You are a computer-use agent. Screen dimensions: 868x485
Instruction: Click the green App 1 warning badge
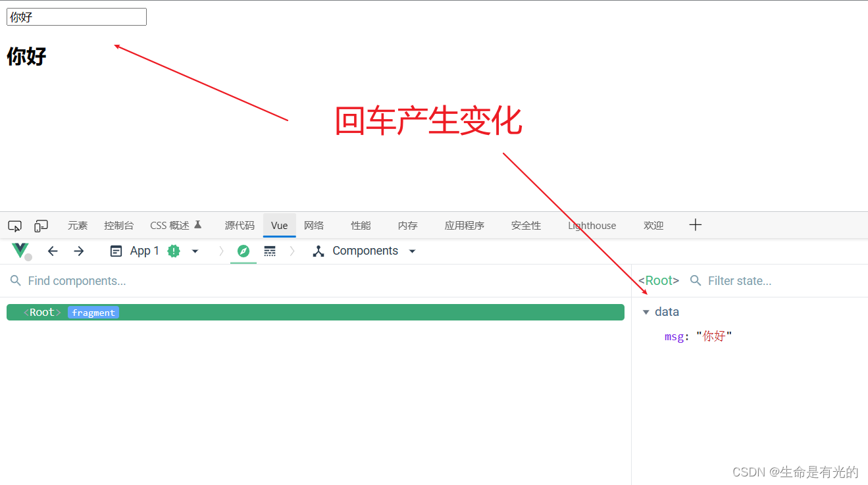(174, 251)
